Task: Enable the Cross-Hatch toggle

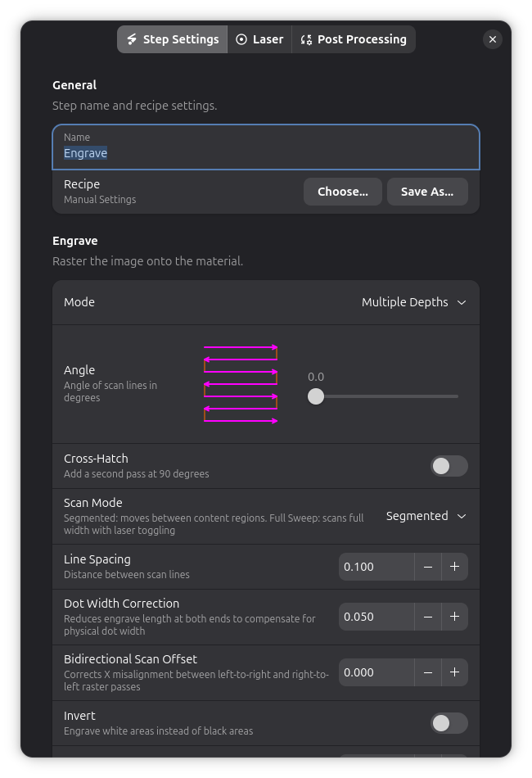Action: tap(449, 466)
